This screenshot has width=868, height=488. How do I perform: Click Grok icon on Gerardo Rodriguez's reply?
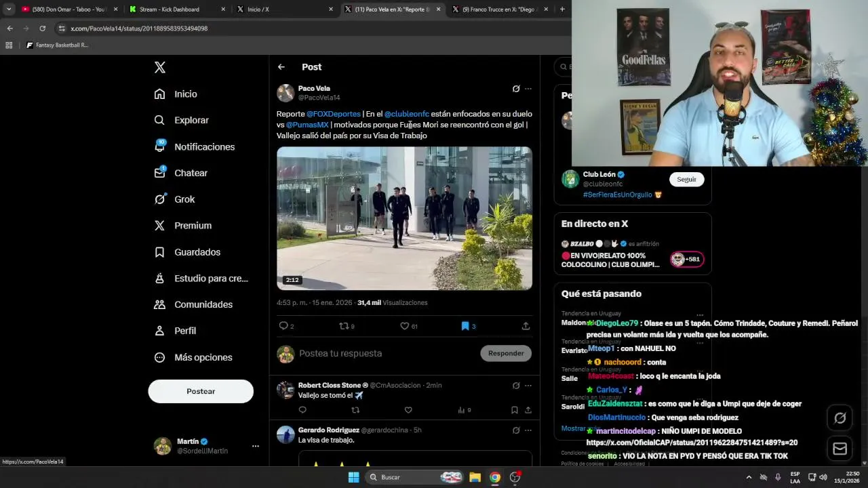point(516,430)
